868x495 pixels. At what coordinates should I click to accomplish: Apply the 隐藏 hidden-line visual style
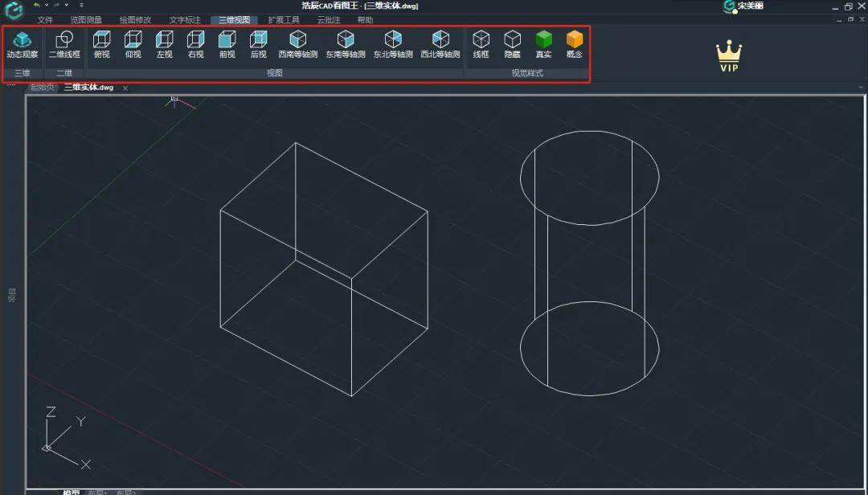512,45
